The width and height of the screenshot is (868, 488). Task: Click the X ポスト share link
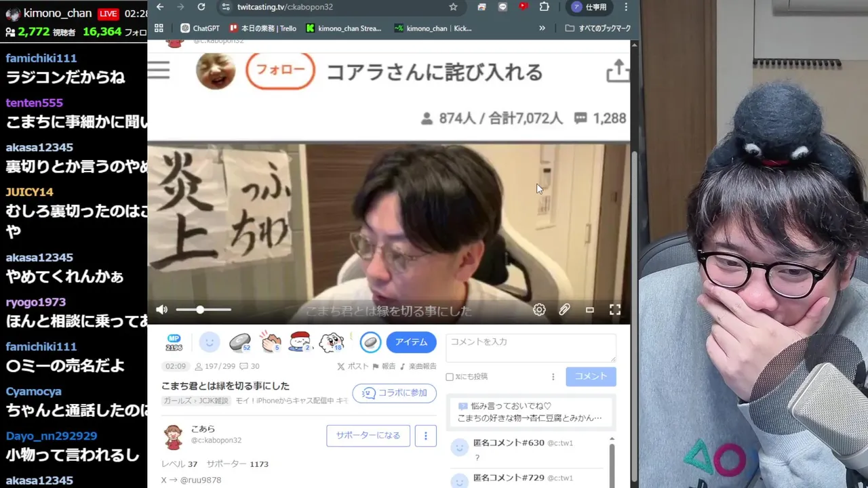pyautogui.click(x=353, y=366)
